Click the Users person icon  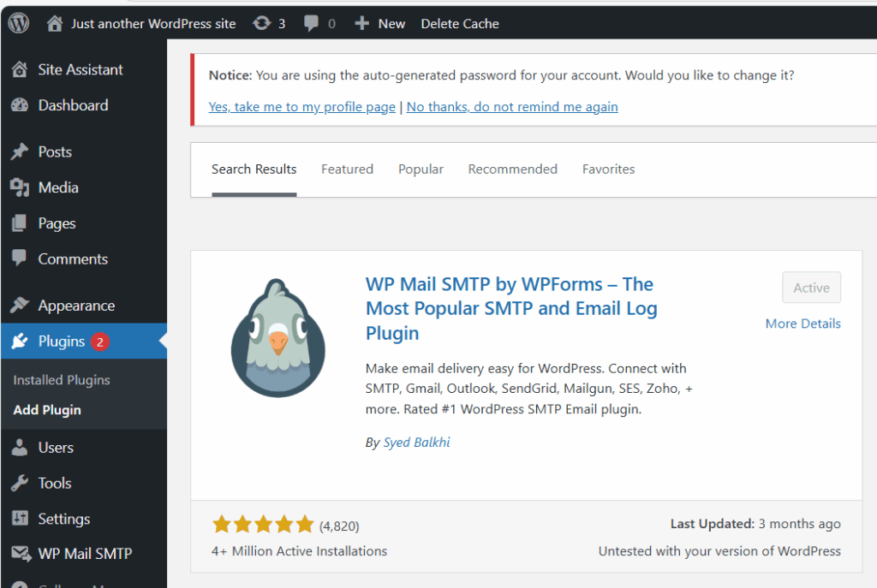pyautogui.click(x=20, y=447)
